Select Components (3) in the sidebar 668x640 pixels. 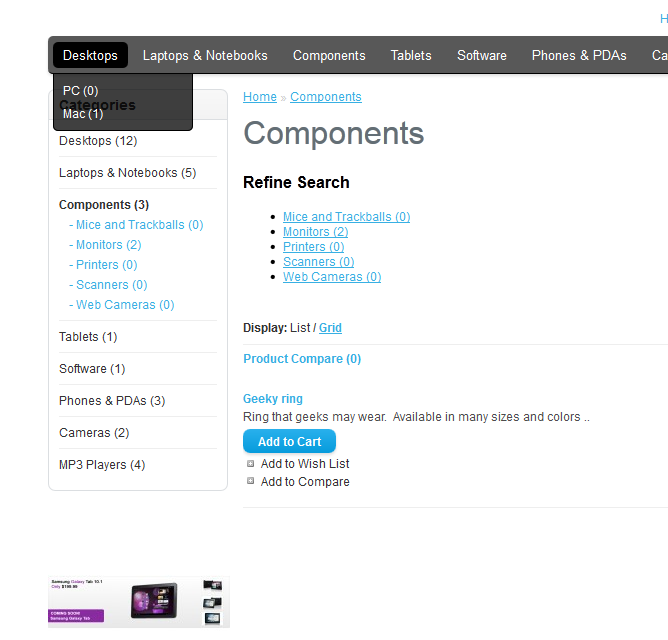104,205
